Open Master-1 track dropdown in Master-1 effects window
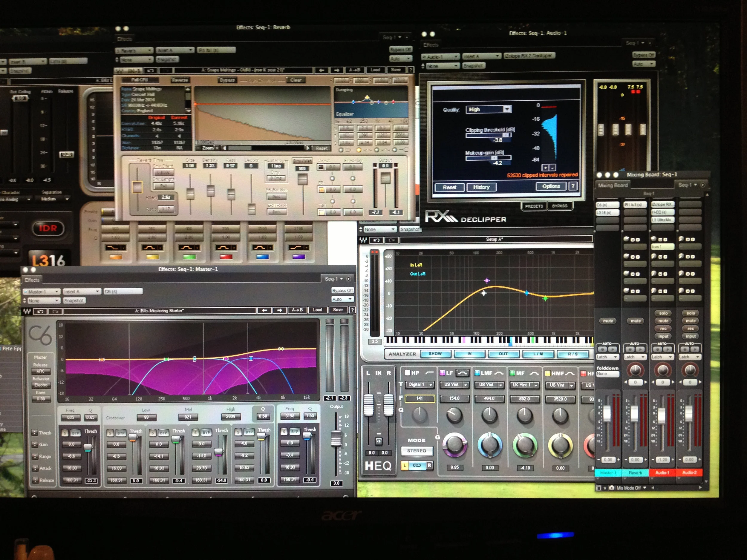The height and width of the screenshot is (560, 747). (42, 291)
